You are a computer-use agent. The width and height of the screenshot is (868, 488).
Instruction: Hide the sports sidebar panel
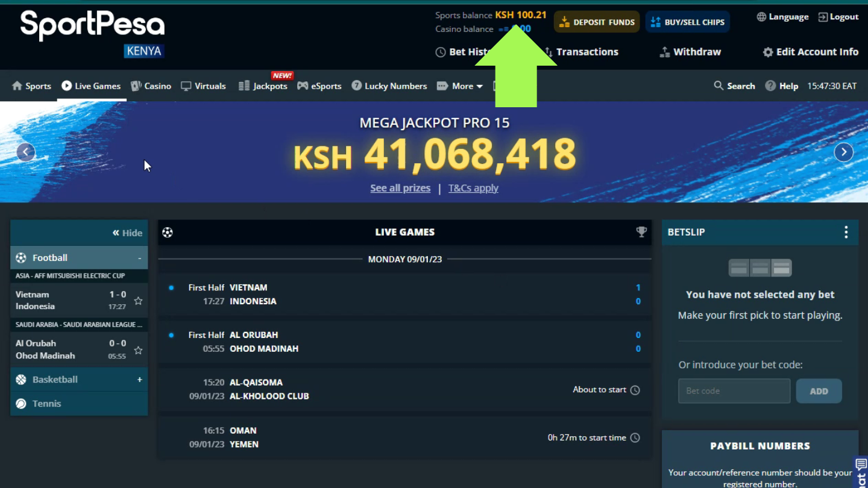point(127,233)
